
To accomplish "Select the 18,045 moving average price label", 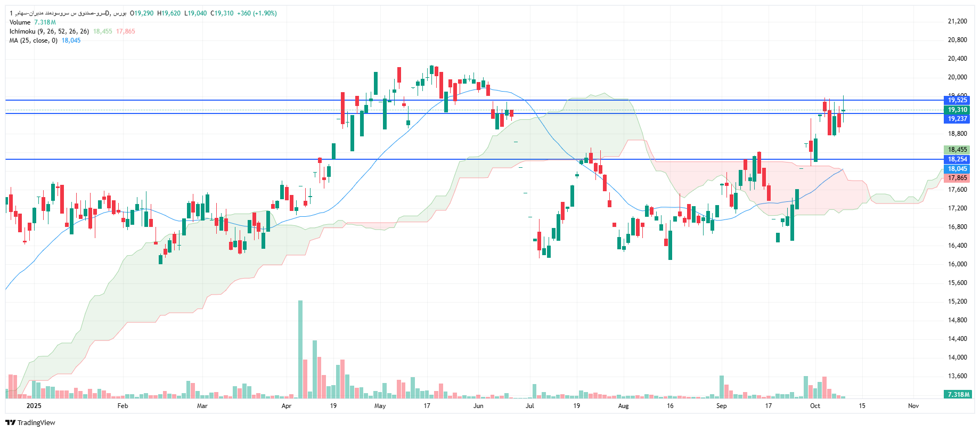I will 957,169.
